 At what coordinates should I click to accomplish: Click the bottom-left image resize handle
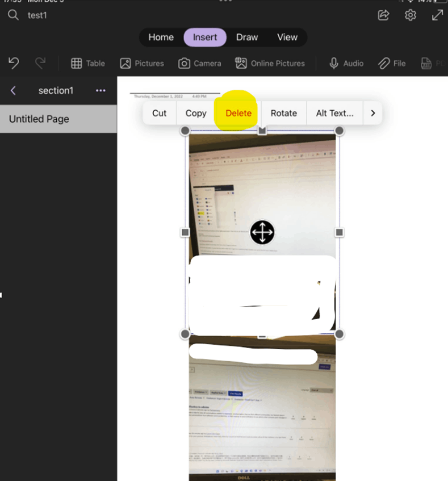(185, 334)
